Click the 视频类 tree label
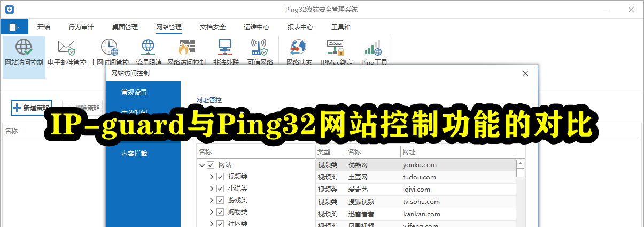Image resolution: width=644 pixels, height=227 pixels. click(237, 177)
